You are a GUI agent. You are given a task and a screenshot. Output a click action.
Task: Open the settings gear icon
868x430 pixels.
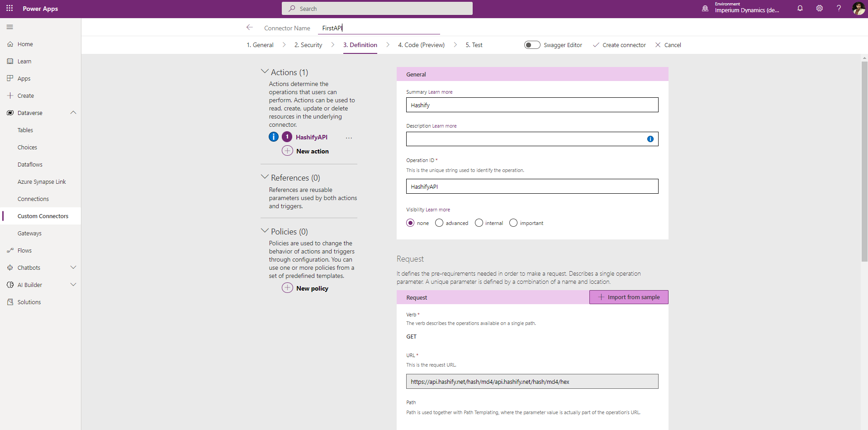tap(819, 8)
